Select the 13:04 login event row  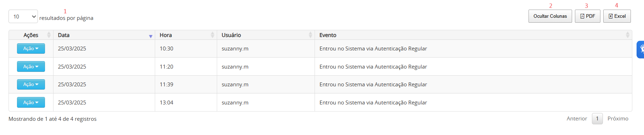(x=320, y=102)
